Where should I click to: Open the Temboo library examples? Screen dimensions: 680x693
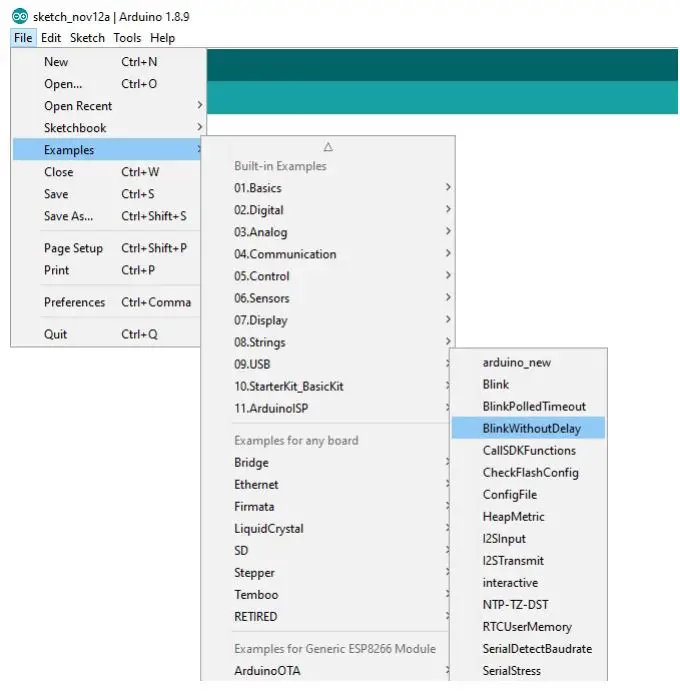(x=326, y=595)
